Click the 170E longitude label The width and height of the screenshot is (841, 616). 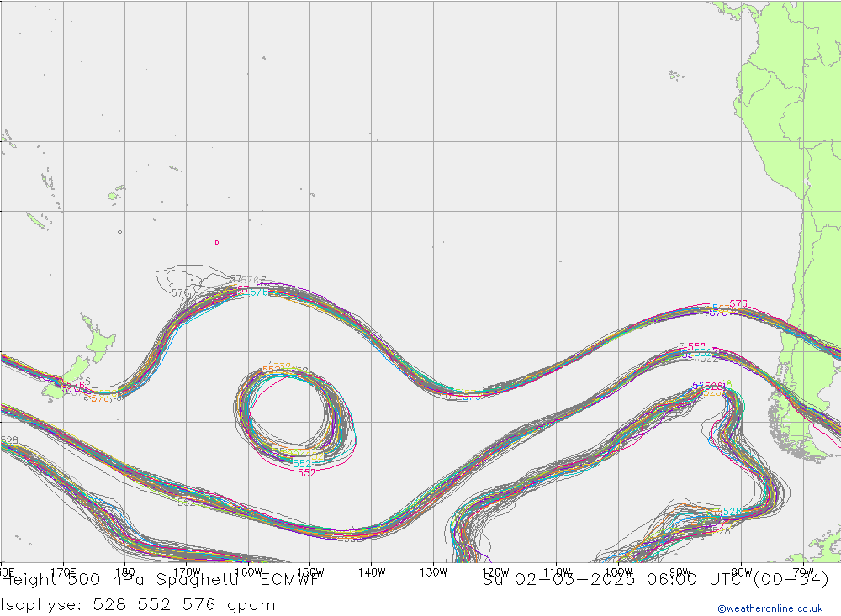point(63,572)
